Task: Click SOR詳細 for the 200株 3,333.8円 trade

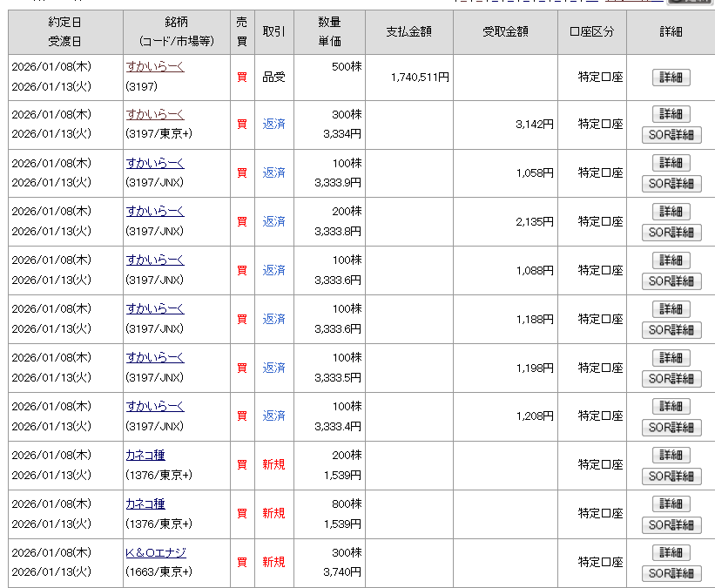Action: tap(671, 233)
